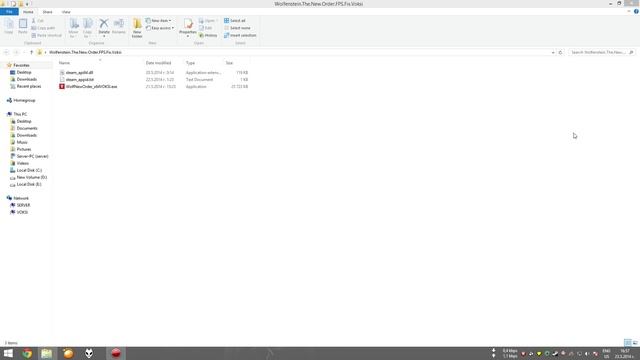Sort by Date modified column header
640x360 pixels.
click(158, 63)
